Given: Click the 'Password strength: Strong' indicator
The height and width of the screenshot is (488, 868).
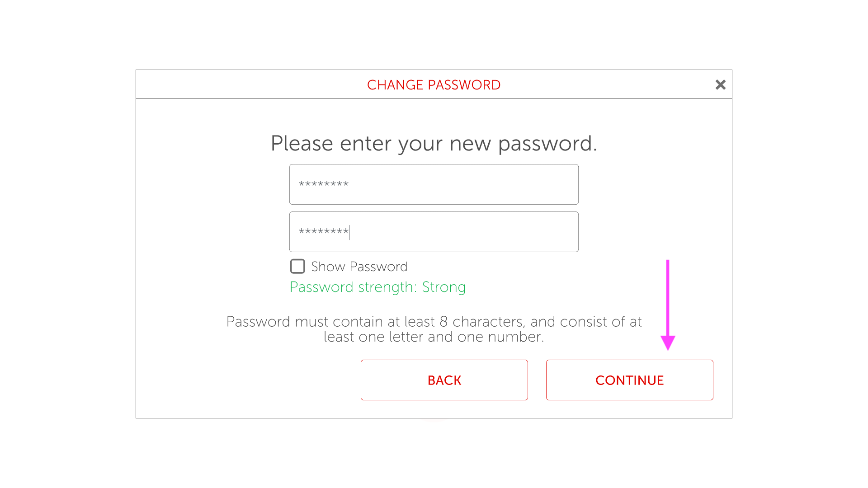Looking at the screenshot, I should click(x=377, y=287).
